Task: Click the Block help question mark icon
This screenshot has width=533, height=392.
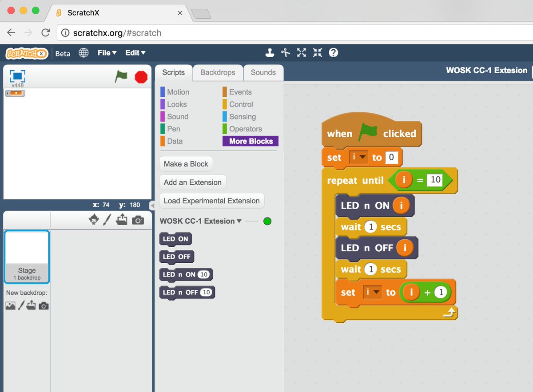Action: (334, 53)
